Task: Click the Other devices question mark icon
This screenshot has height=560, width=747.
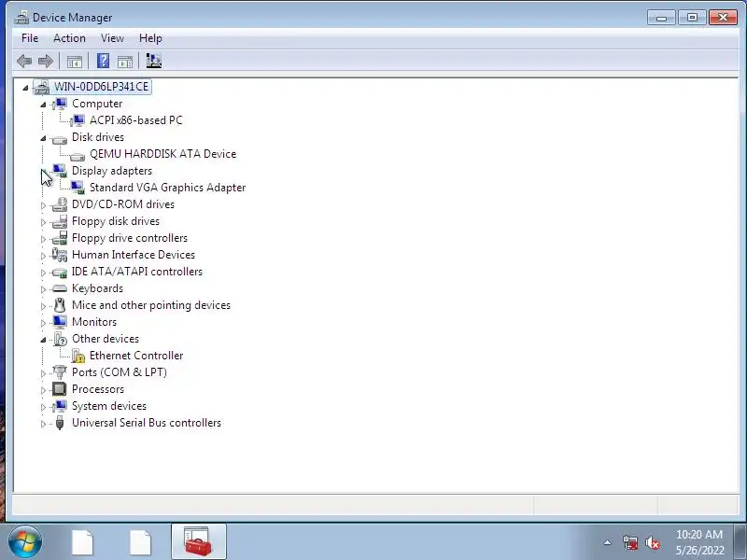Action: point(60,339)
